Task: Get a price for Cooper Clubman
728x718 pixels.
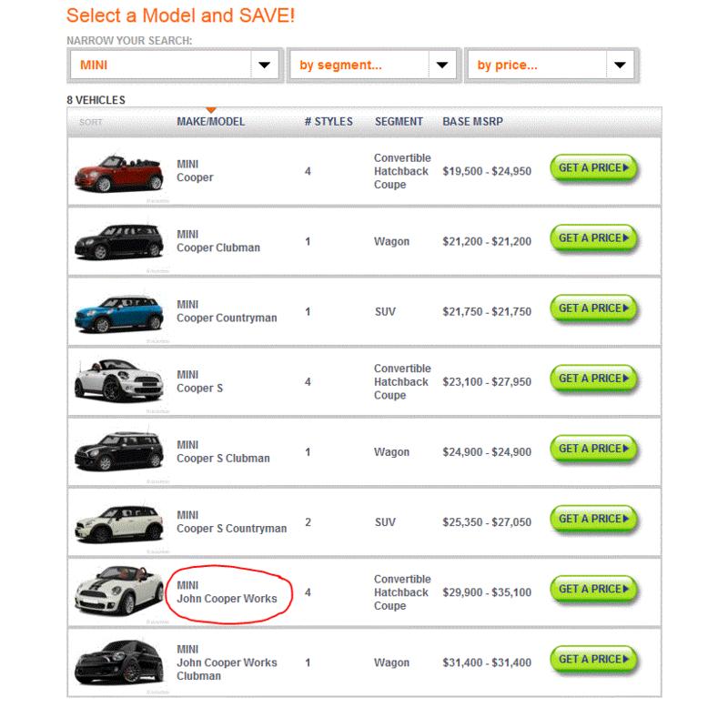Action: click(593, 238)
